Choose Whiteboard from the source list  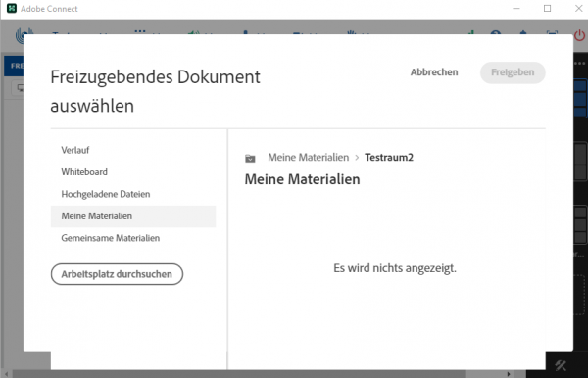(84, 172)
